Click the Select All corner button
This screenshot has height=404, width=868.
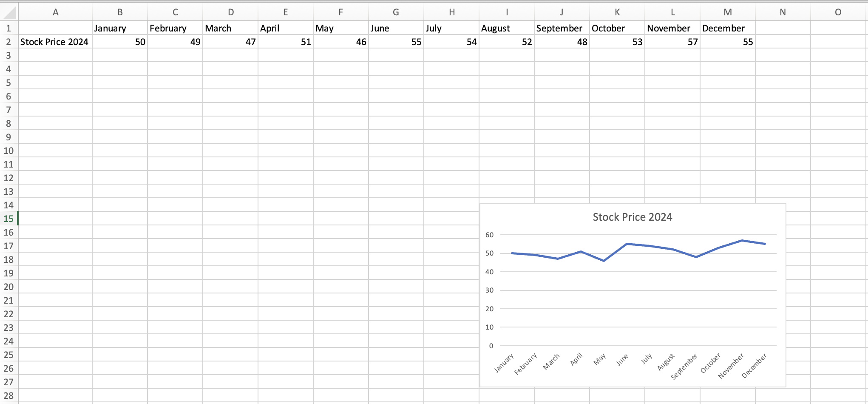(9, 12)
